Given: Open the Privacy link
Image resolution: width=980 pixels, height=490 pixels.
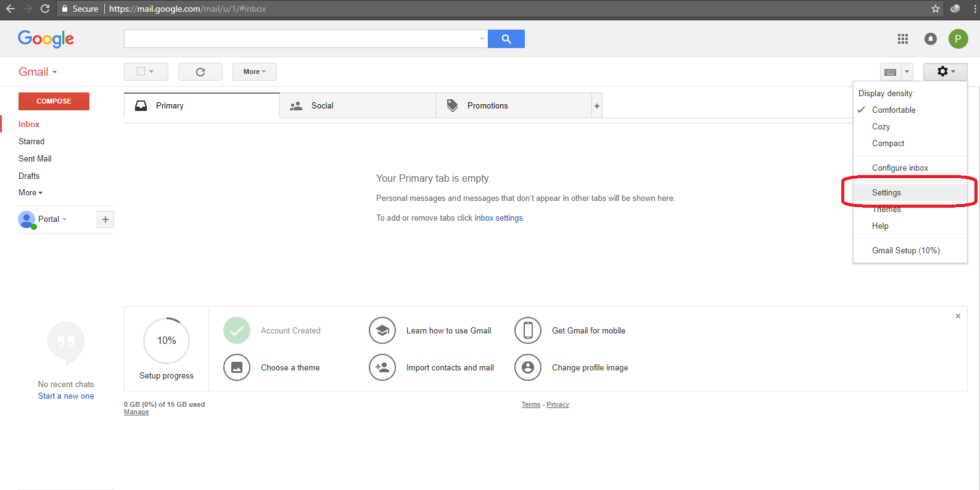Looking at the screenshot, I should (x=558, y=404).
